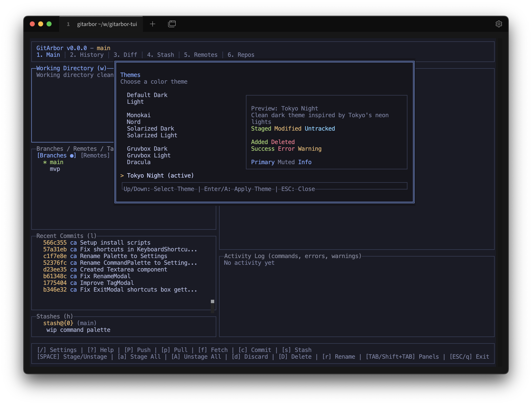Switch to the 2. History tab
Viewport: 532px width, 405px height.
coord(87,55)
